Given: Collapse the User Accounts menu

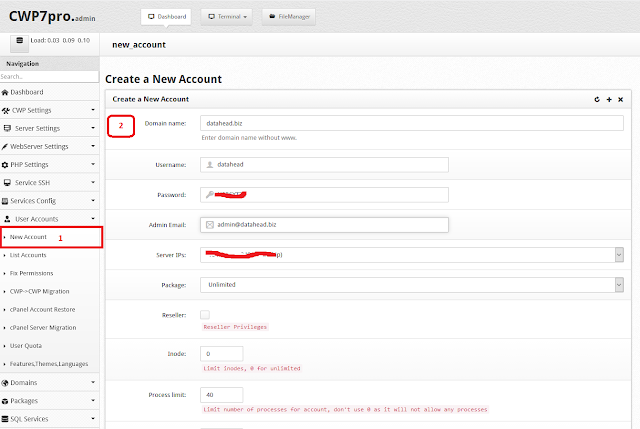Looking at the screenshot, I should (x=49, y=219).
